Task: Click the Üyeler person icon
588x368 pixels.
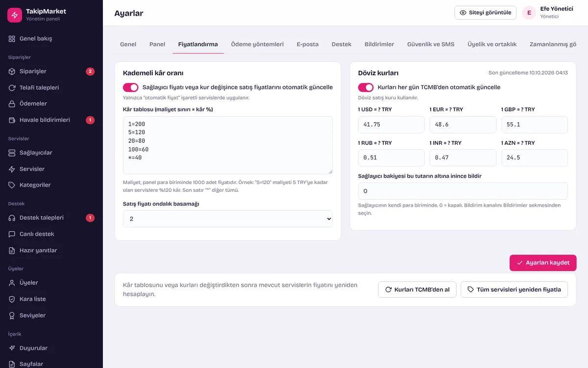Action: click(x=12, y=283)
